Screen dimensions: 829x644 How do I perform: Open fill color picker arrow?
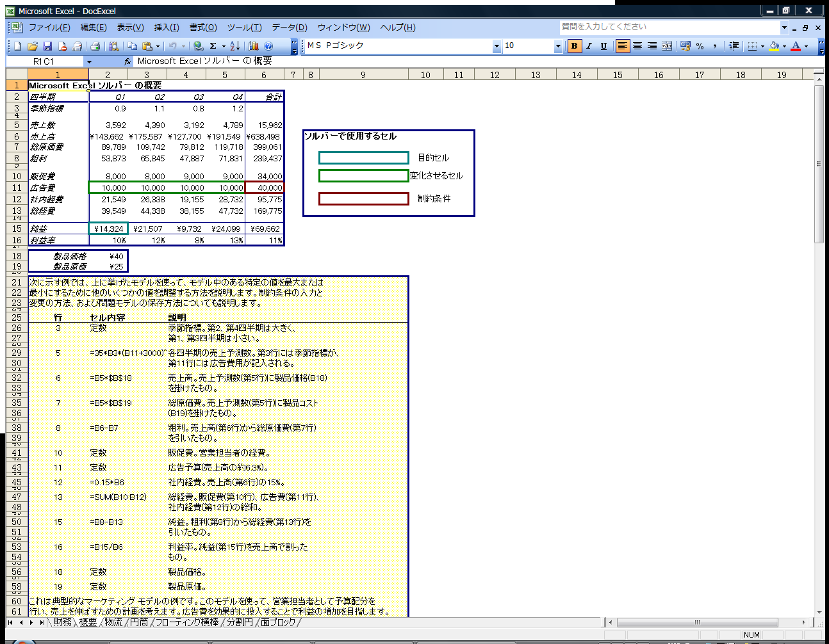[x=784, y=46]
